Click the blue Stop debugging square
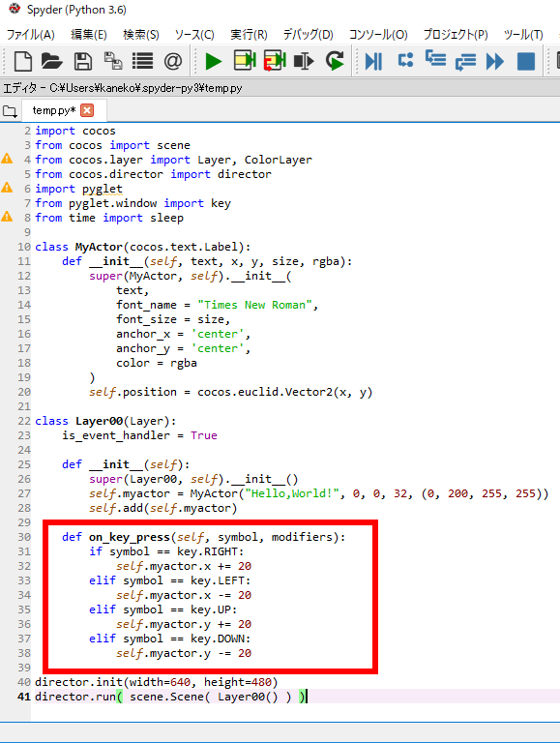 (x=526, y=61)
